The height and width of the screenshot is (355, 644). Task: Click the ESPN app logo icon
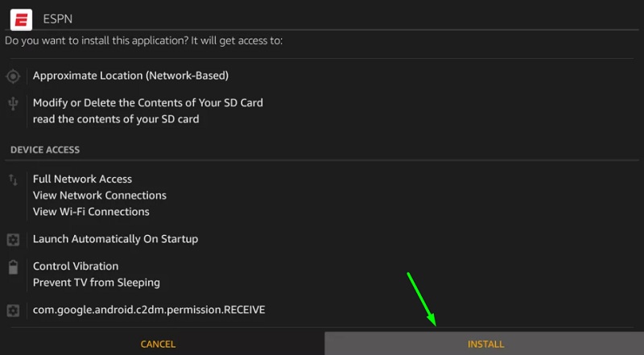[22, 19]
